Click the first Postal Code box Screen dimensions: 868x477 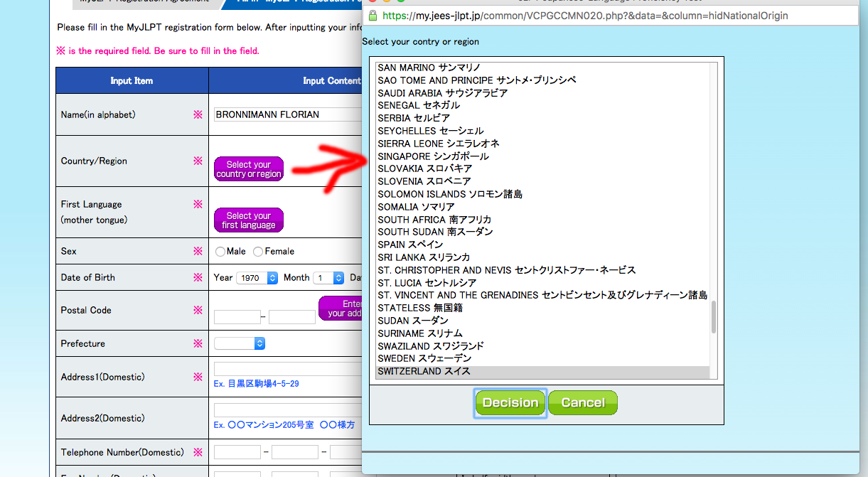[x=237, y=317]
